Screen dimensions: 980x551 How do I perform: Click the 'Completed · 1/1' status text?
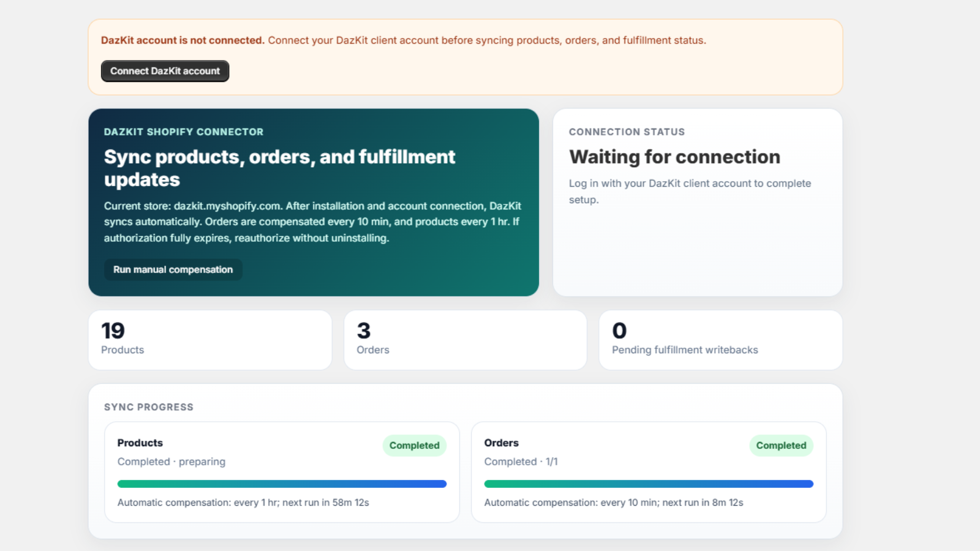coord(521,462)
